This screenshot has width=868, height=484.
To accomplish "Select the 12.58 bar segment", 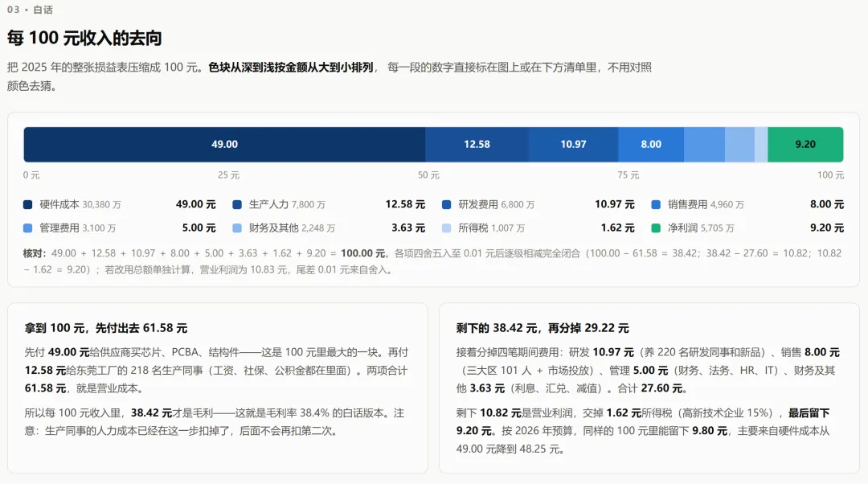I will (x=477, y=145).
